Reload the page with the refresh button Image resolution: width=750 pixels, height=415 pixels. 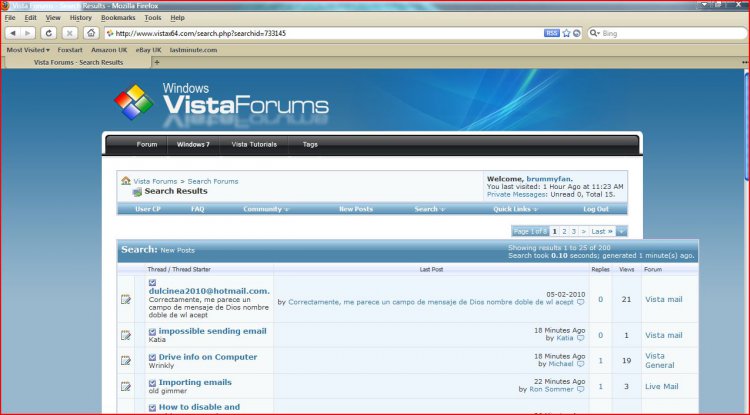pyautogui.click(x=48, y=33)
